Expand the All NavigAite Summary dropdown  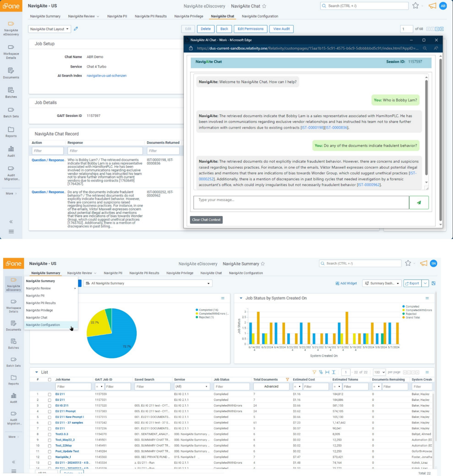[148, 283]
